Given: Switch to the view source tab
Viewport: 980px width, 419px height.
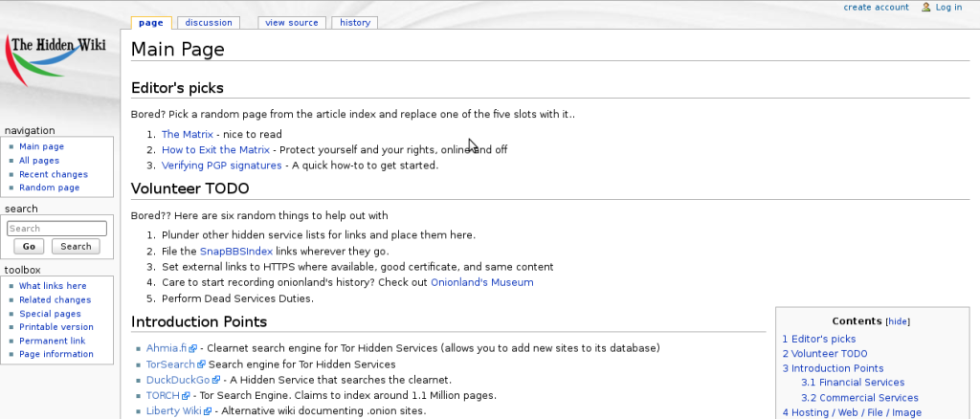Looking at the screenshot, I should [x=291, y=23].
